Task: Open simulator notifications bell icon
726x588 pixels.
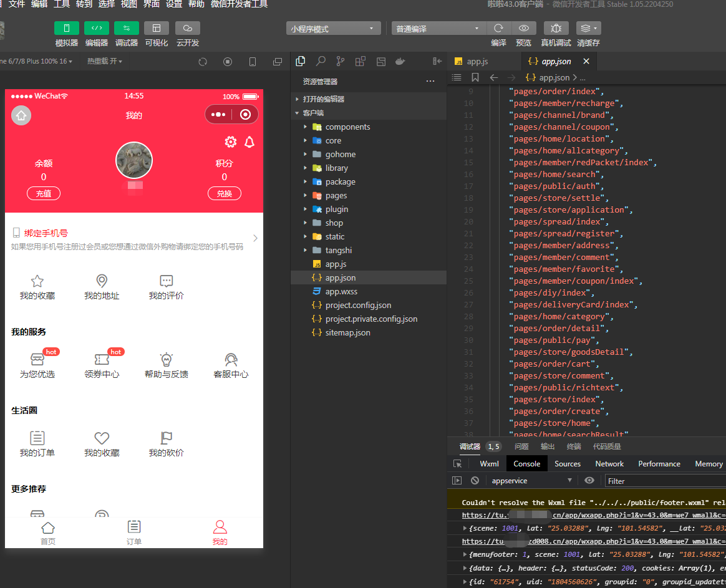Action: coord(249,142)
